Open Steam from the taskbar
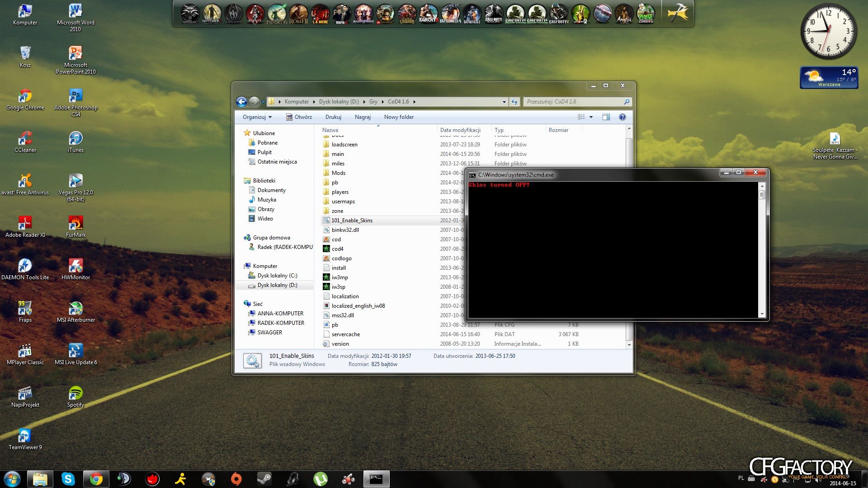Viewport: 868px width, 488px height. (264, 479)
